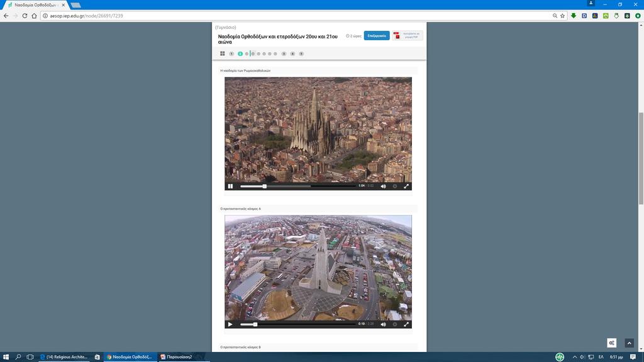Go back to the previous page
This screenshot has height=362, width=644.
click(x=6, y=16)
